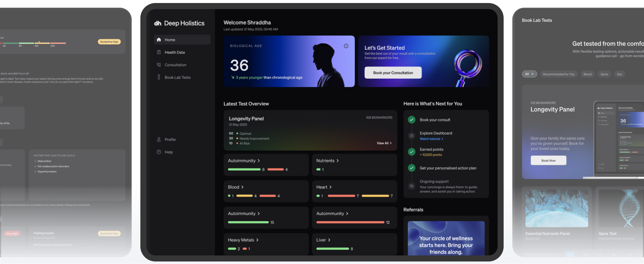Click the Biological Age 36 card

289,61
